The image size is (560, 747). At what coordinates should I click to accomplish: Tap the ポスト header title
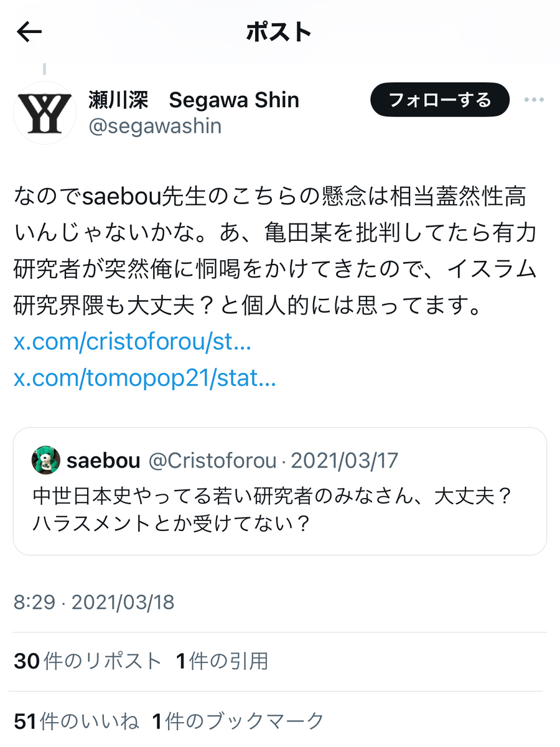[279, 32]
